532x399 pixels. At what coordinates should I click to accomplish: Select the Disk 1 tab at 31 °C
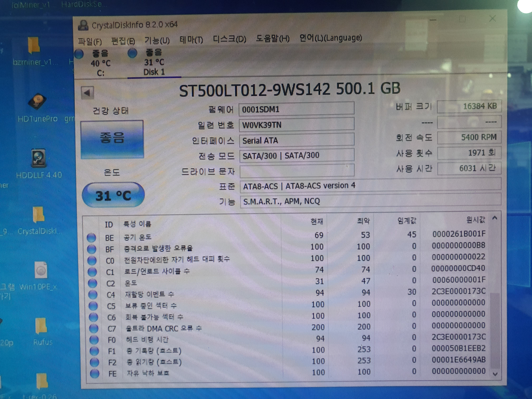coord(154,63)
